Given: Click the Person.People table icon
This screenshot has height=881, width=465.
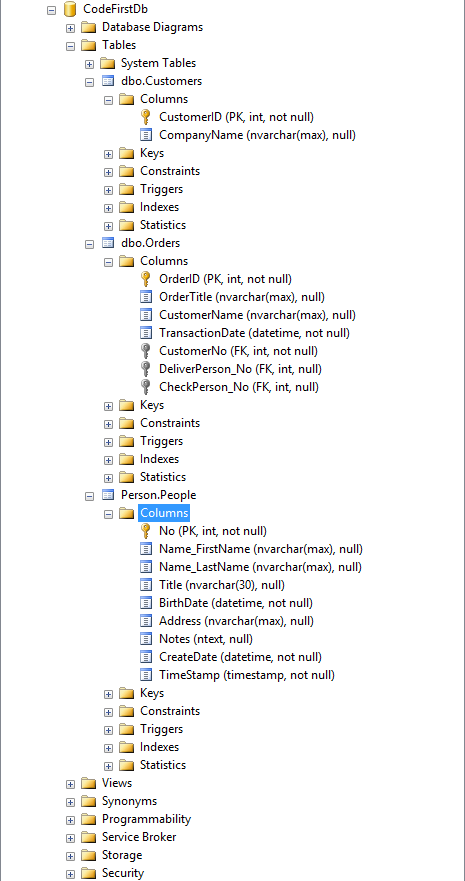Looking at the screenshot, I should coord(108,495).
